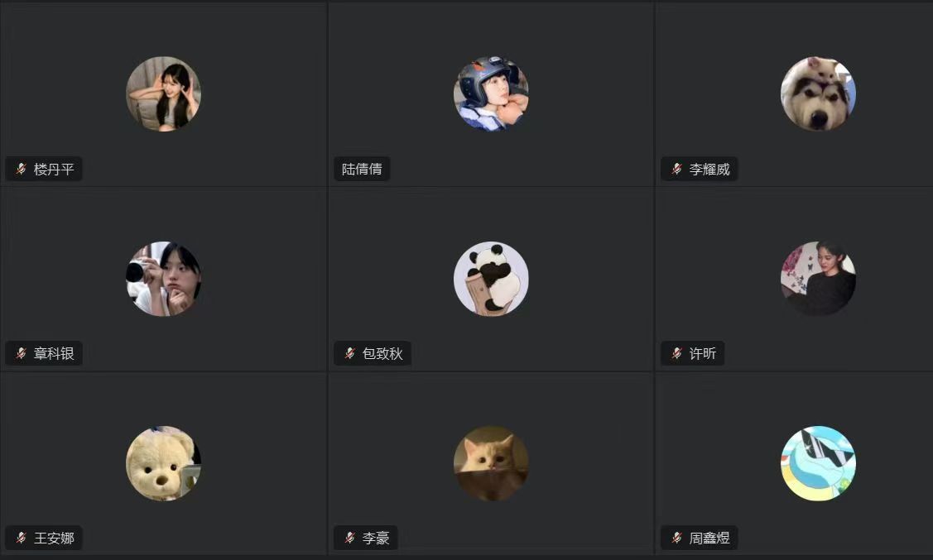
Task: Click muted microphone icon beside 章科银
Action: [21, 353]
